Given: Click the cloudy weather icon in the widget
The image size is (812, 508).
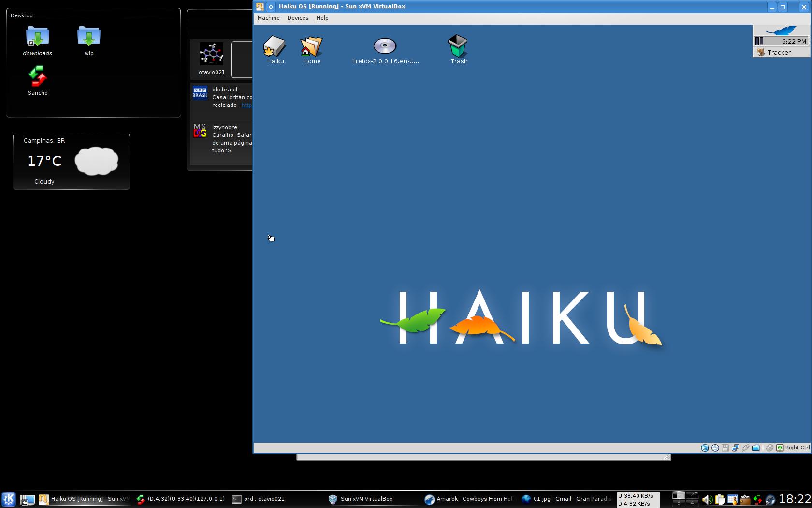Looking at the screenshot, I should tap(96, 161).
